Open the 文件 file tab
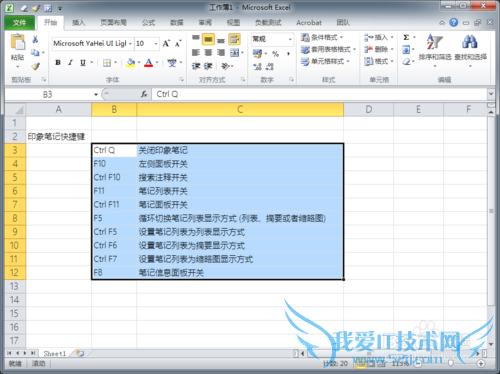Image resolution: width=500 pixels, height=374 pixels. (20, 23)
